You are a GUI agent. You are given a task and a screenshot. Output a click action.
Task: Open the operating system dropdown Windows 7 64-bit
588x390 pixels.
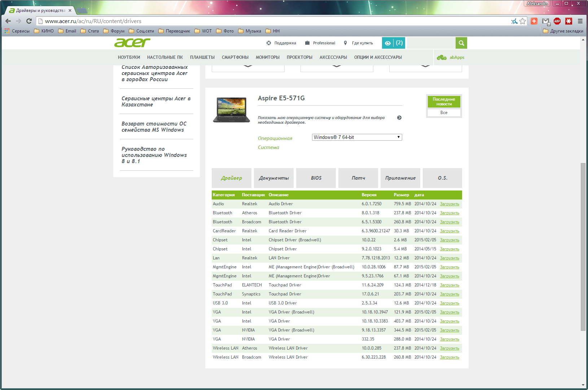(357, 137)
